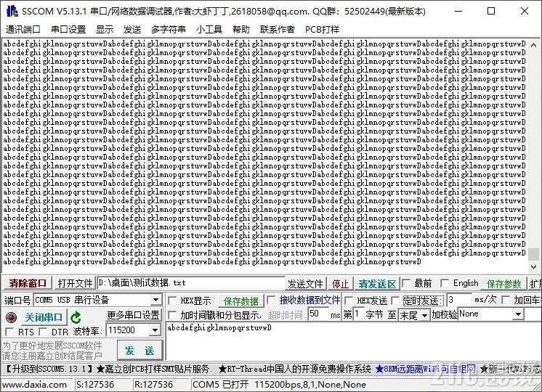Check the 最前 always-on-top checkbox
Image resolution: width=542 pixels, height=392 pixels.
point(406,284)
